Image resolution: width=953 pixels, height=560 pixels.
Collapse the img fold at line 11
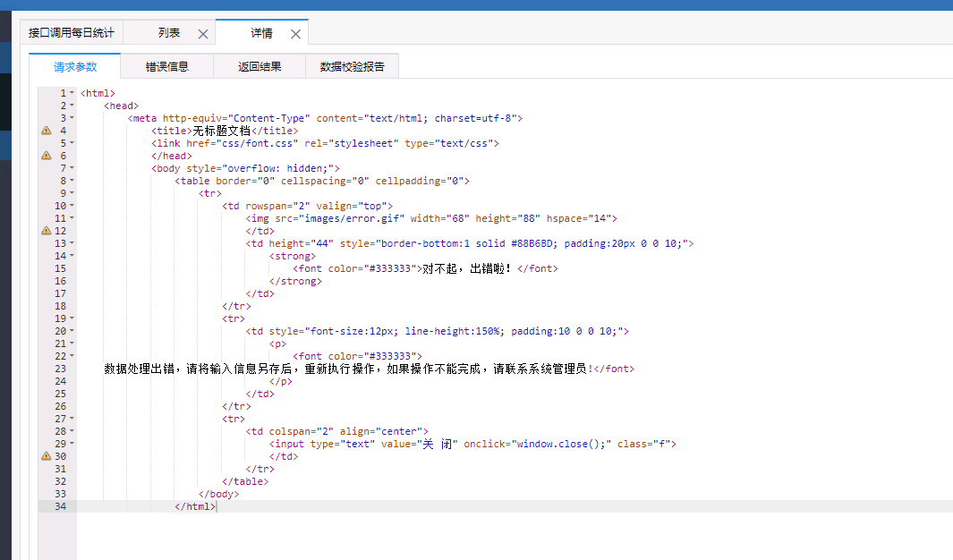pyautogui.click(x=72, y=218)
